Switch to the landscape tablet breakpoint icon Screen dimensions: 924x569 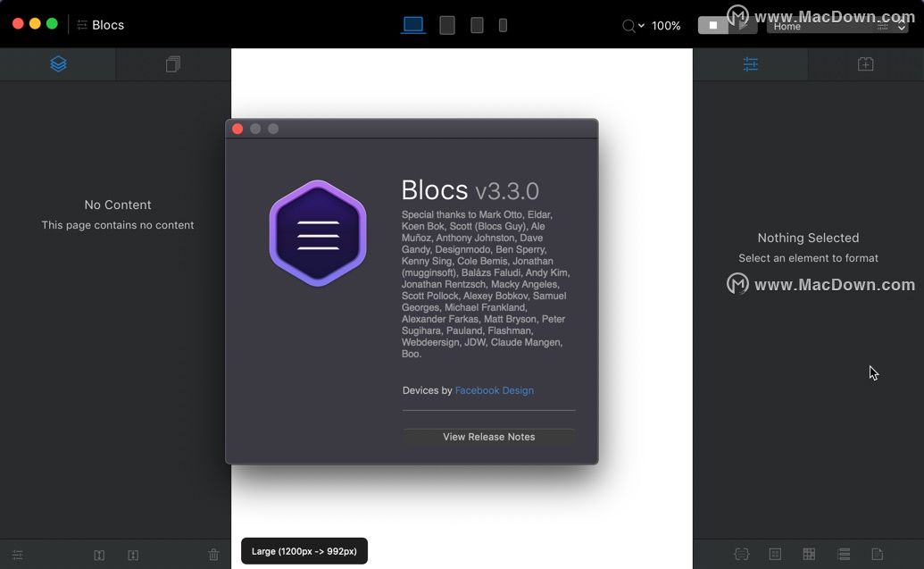pyautogui.click(x=447, y=25)
